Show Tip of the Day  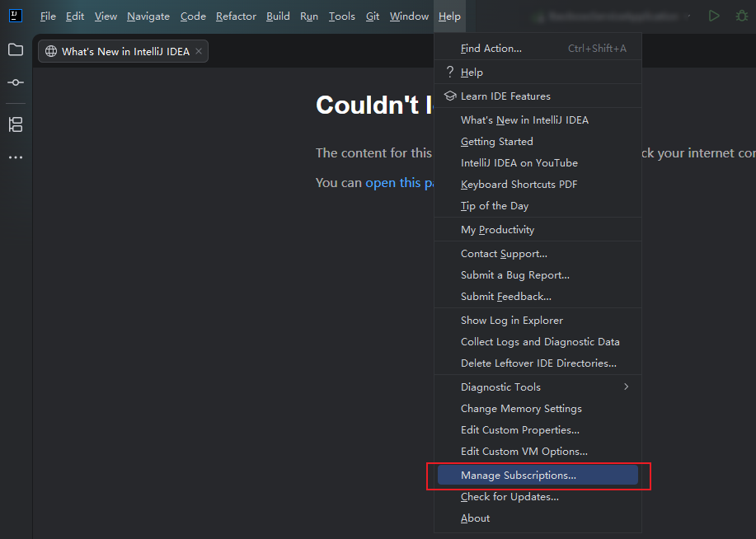(x=538, y=206)
